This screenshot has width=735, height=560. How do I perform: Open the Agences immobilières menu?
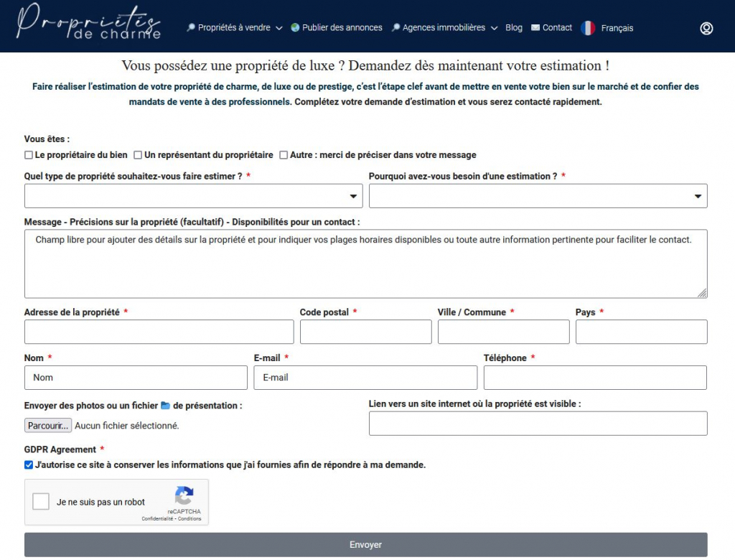tap(444, 28)
